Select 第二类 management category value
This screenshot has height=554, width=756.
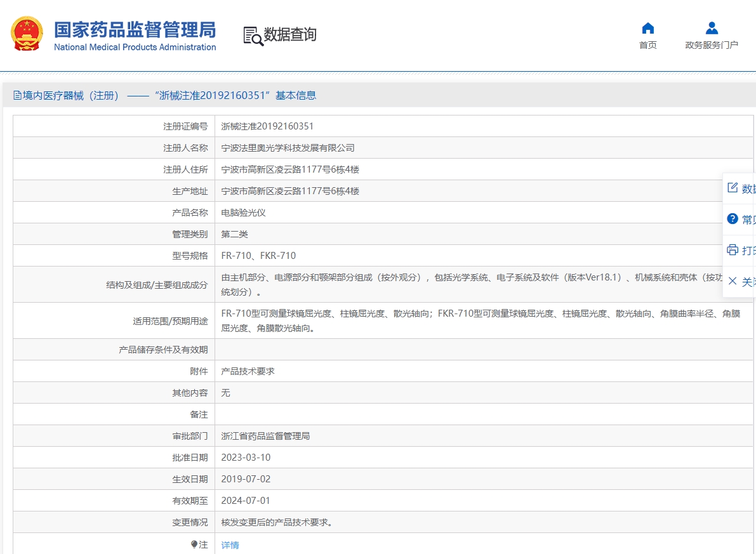click(x=234, y=234)
